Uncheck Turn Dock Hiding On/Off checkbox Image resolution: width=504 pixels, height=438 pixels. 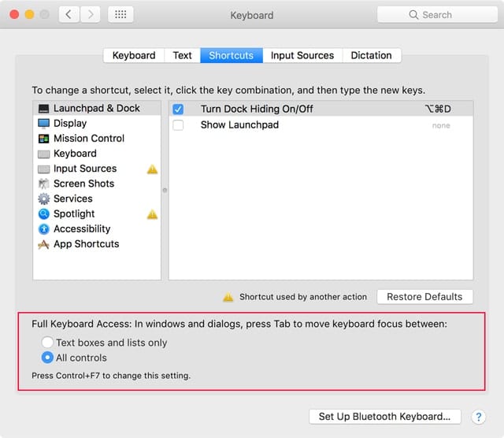click(x=178, y=109)
